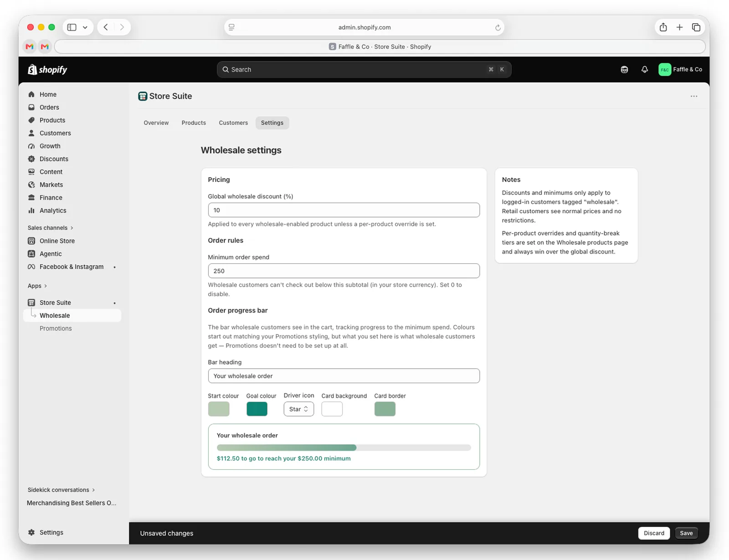The height and width of the screenshot is (560, 729).
Task: Click the Bar heading input field
Action: pos(344,376)
